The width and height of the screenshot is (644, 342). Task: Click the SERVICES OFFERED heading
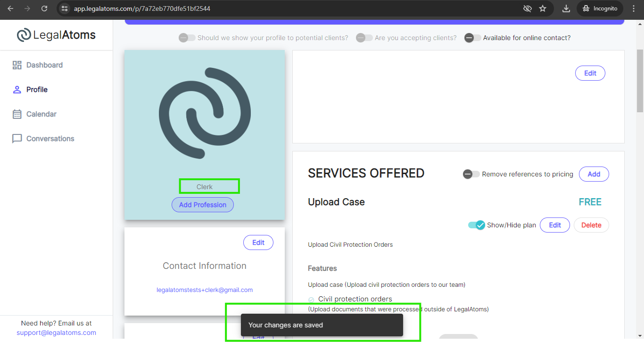pyautogui.click(x=366, y=173)
